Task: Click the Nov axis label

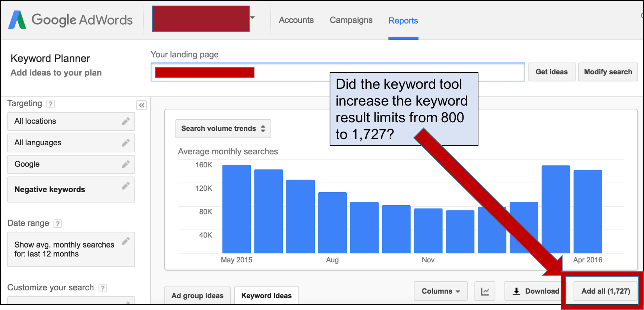Action: click(428, 260)
